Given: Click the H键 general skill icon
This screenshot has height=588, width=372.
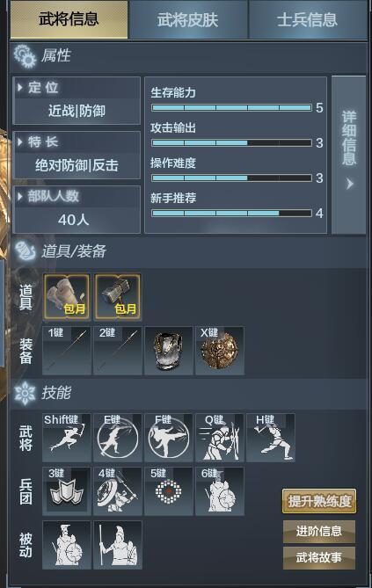Looking at the screenshot, I should (x=271, y=438).
